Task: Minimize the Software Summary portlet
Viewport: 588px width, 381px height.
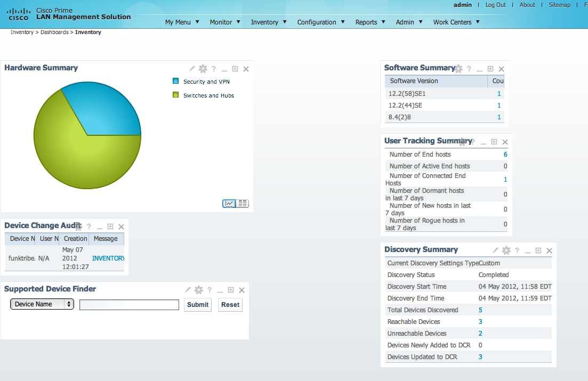Action: 480,69
